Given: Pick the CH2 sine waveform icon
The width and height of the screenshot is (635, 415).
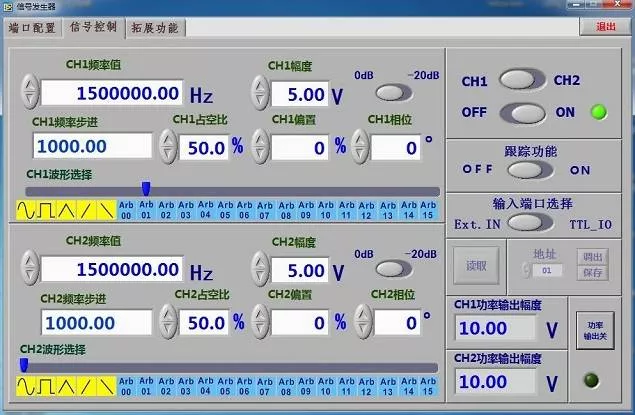Looking at the screenshot, I should [25, 386].
